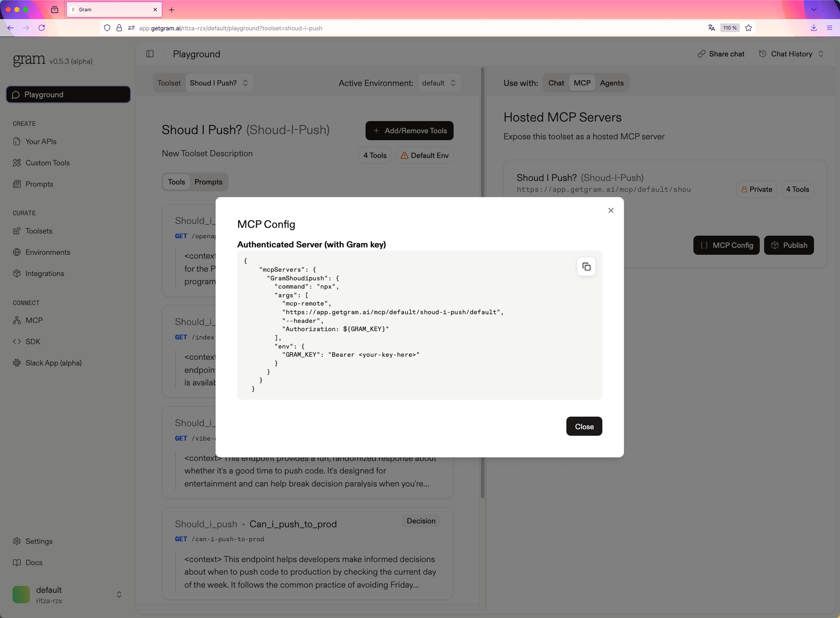Image resolution: width=840 pixels, height=618 pixels.
Task: Expand Chat History dropdown
Action: tap(791, 54)
